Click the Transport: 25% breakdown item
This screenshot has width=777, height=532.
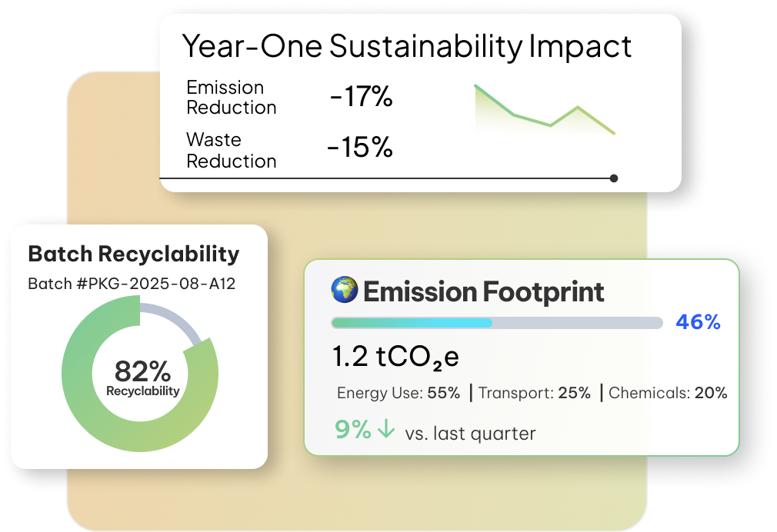[535, 394]
